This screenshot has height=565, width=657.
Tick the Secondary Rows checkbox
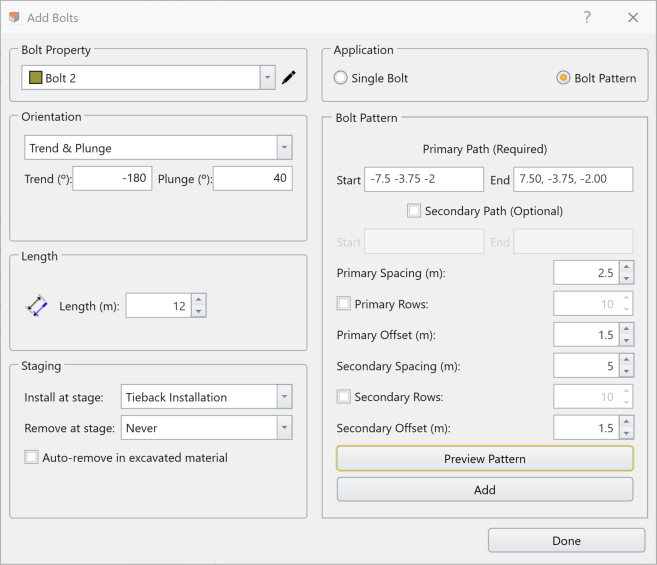(x=344, y=397)
